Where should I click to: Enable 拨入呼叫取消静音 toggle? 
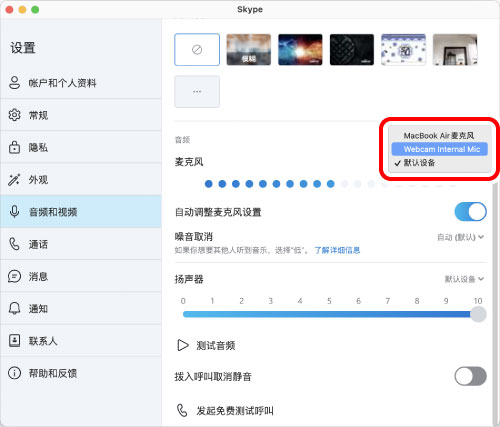pyautogui.click(x=470, y=376)
